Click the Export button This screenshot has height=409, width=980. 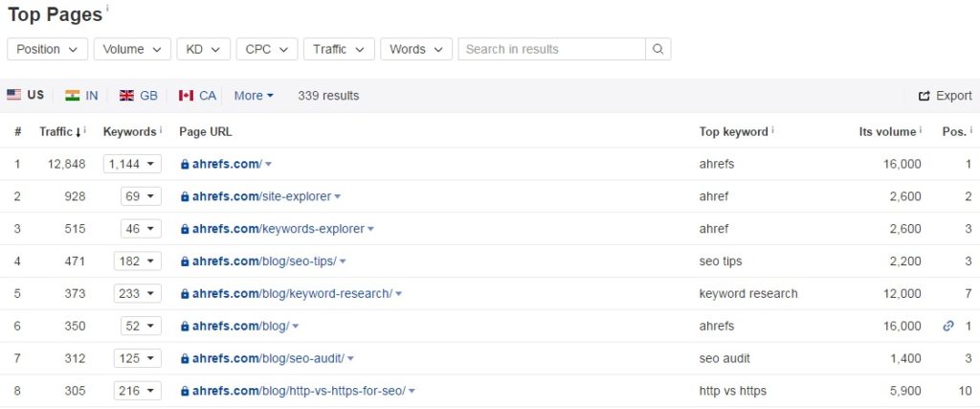coord(945,96)
